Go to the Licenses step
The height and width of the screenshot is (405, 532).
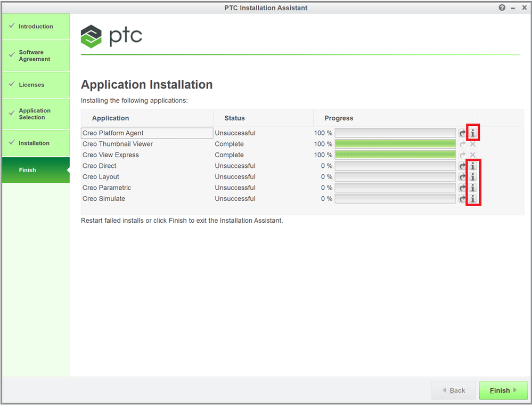36,85
